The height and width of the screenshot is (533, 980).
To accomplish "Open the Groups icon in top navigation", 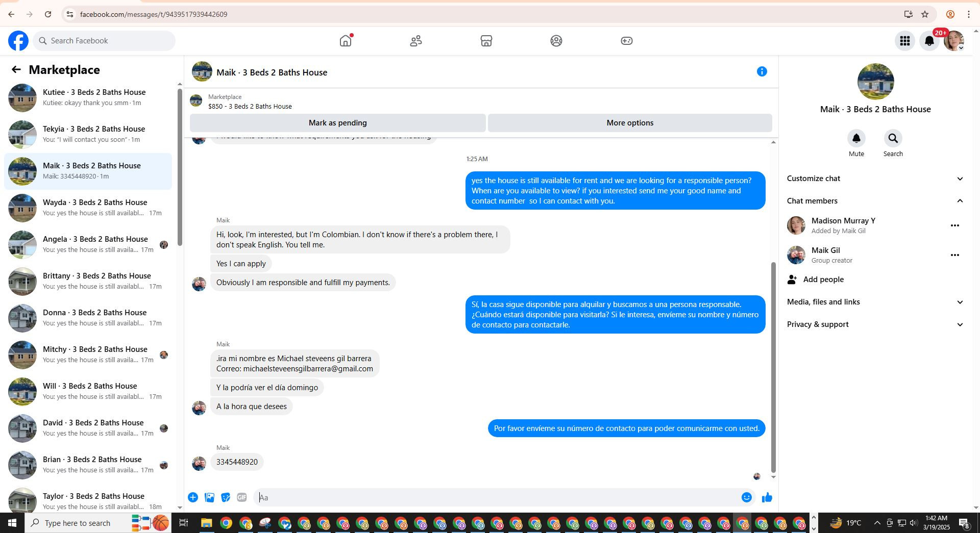I will click(556, 41).
